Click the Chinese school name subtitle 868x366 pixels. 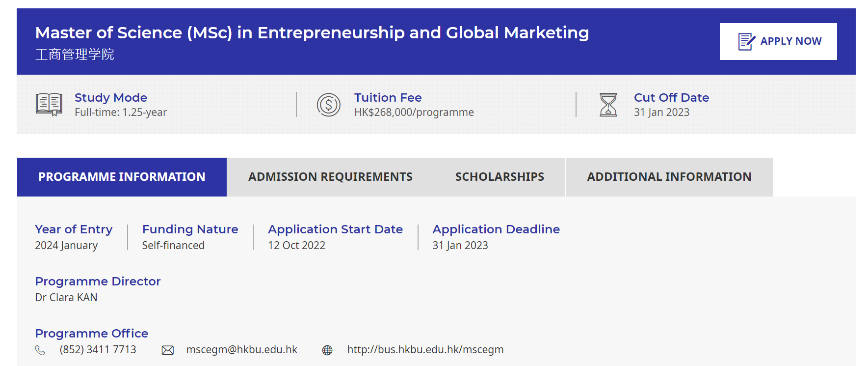click(75, 55)
